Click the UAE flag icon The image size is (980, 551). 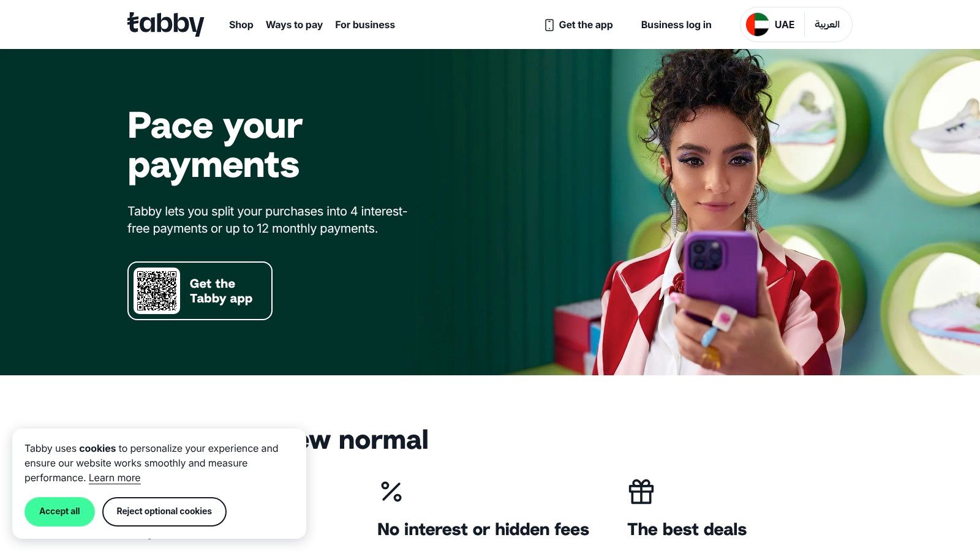pos(758,24)
